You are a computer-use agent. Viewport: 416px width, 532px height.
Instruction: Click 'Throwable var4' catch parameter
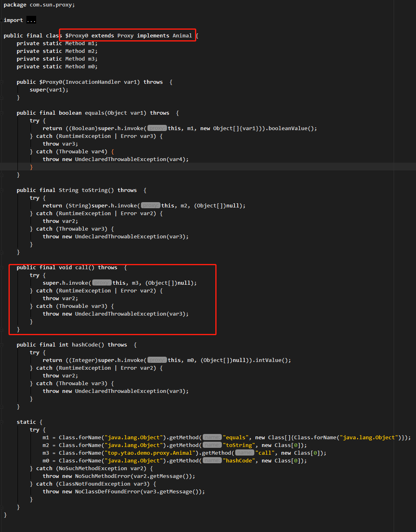82,152
